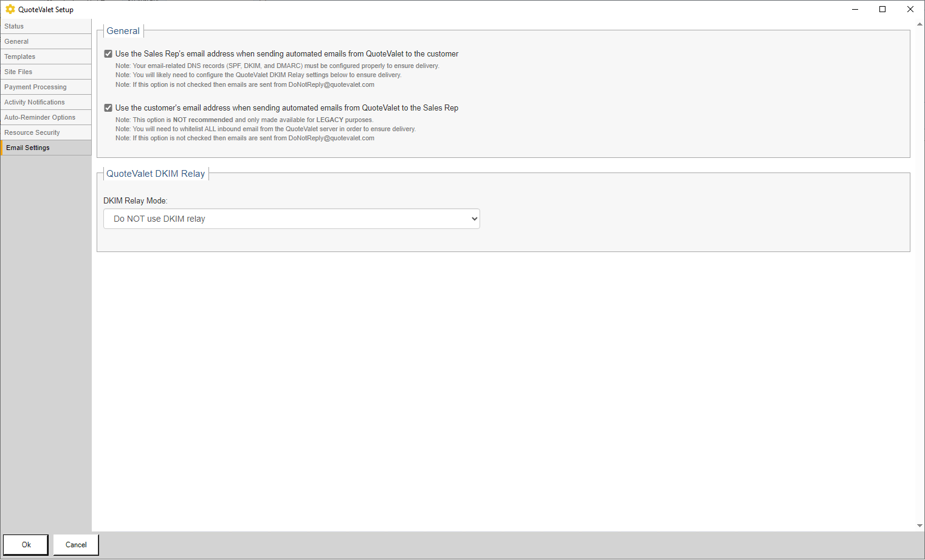Click the QuoteValet Setup gear icon

pos(10,9)
